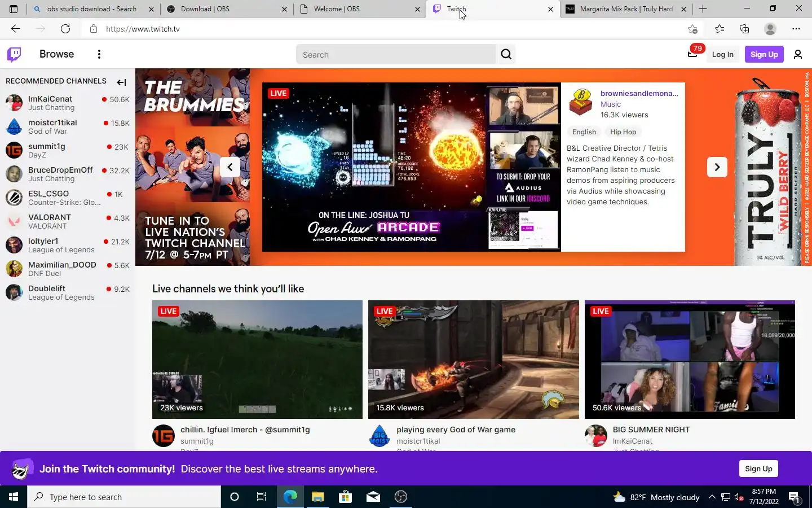Click summit1g avatar in sidebar
Viewport: 812px width, 508px height.
(x=14, y=150)
